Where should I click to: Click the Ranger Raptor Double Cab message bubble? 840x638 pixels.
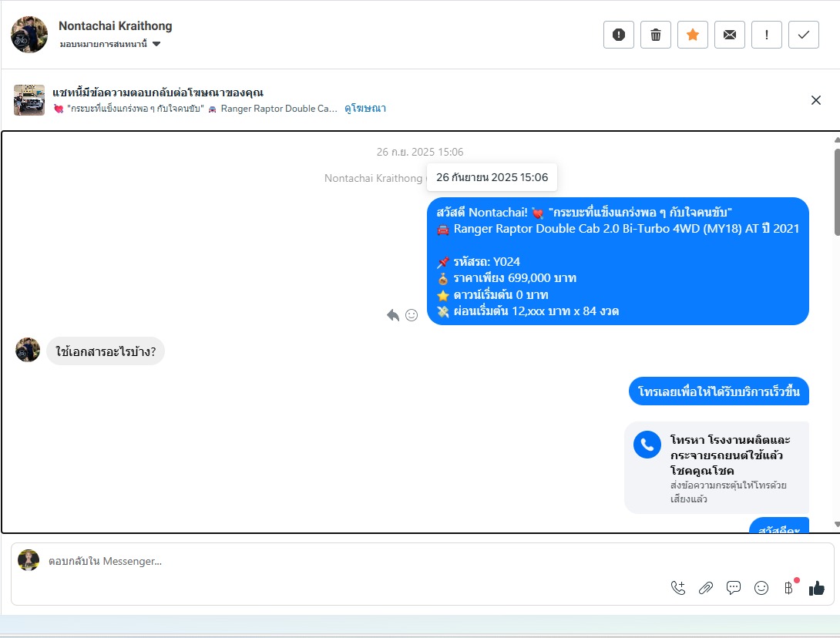point(618,261)
